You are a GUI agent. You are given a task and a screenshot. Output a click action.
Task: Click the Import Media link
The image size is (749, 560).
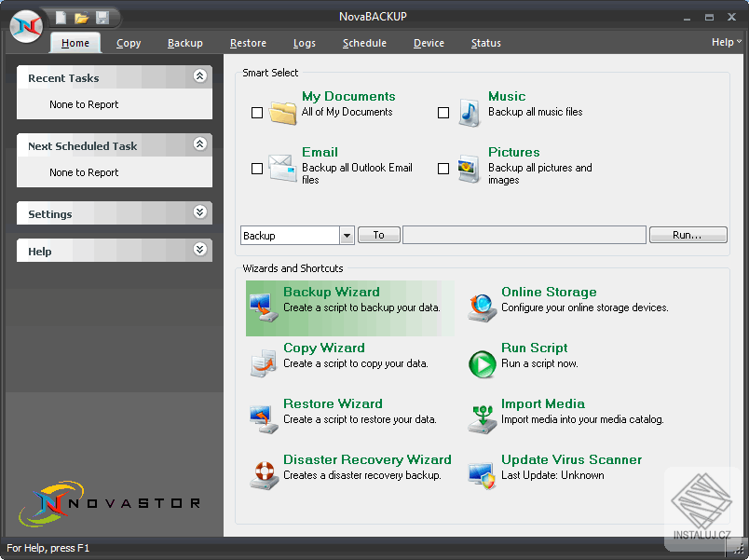click(x=542, y=403)
